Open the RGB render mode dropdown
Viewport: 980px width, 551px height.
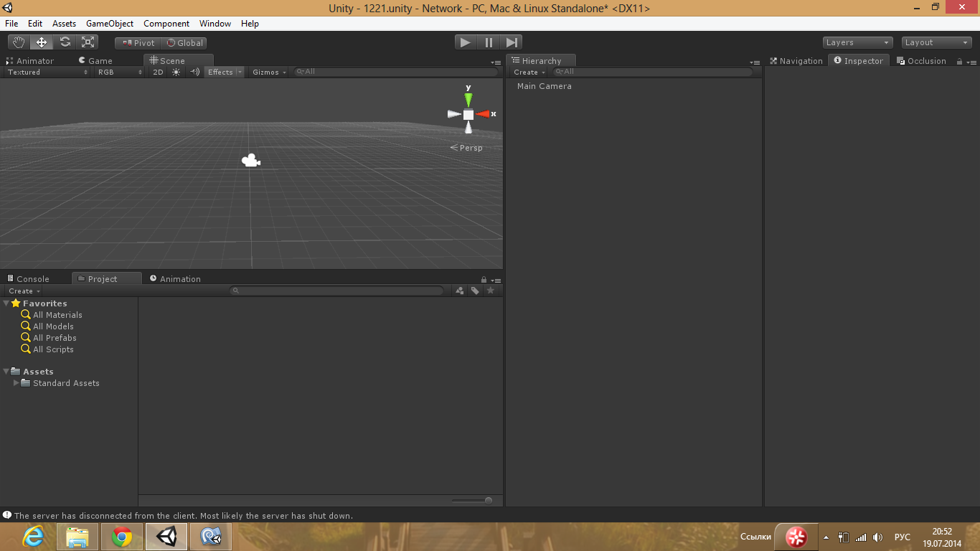[x=119, y=72]
